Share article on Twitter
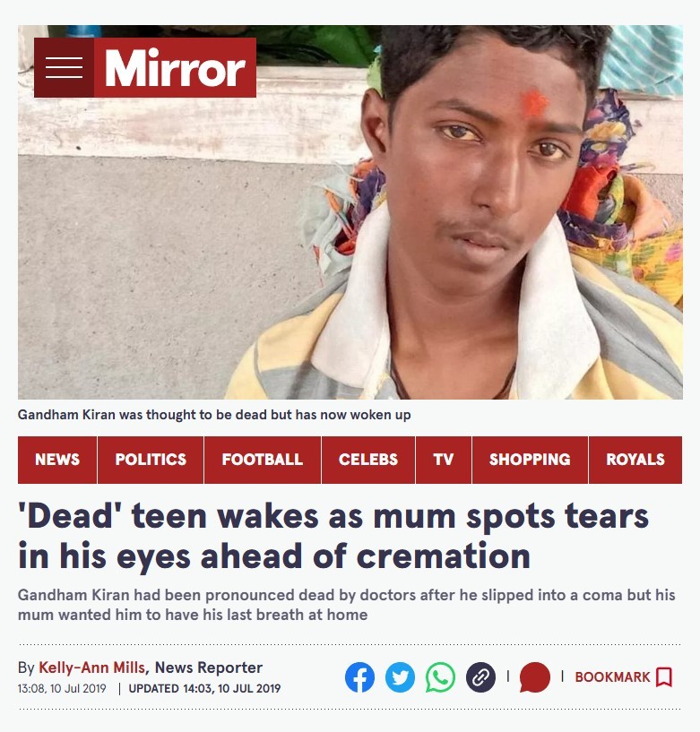Viewport: 700px width, 732px height. click(400, 677)
